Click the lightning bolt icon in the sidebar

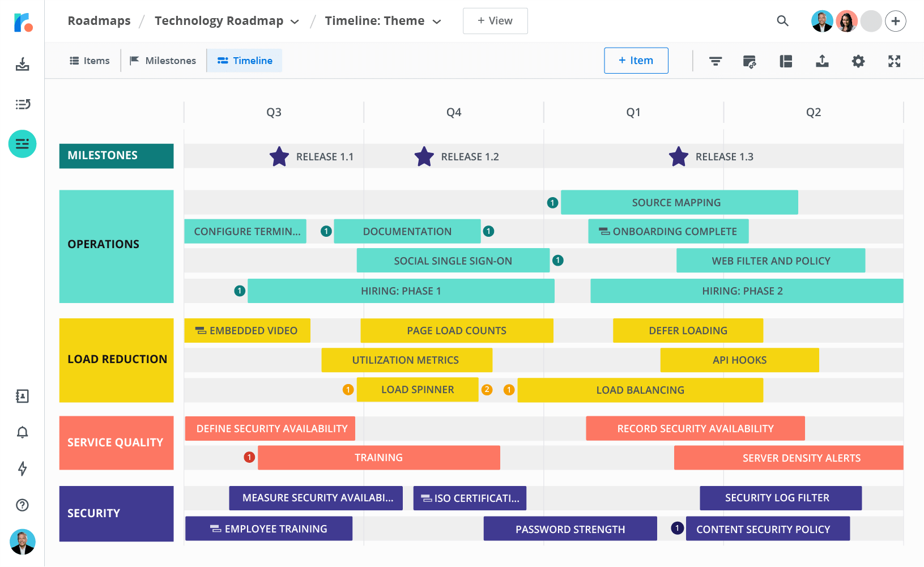tap(22, 469)
